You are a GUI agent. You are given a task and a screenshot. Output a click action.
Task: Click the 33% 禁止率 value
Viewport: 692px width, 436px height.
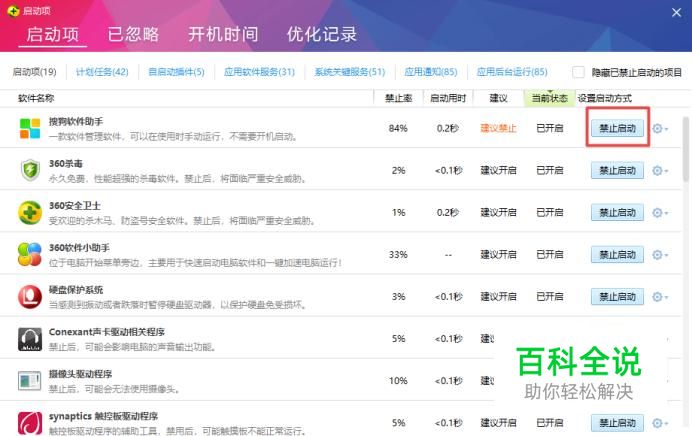coord(398,255)
